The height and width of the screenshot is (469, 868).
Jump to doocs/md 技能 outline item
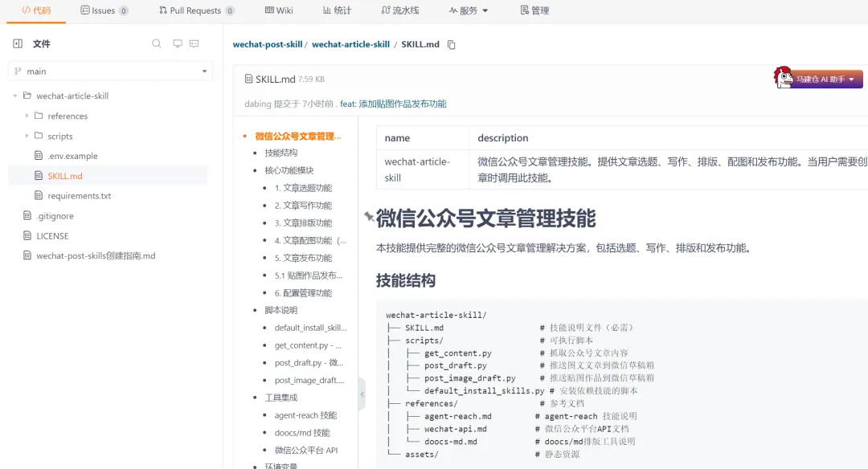click(302, 433)
